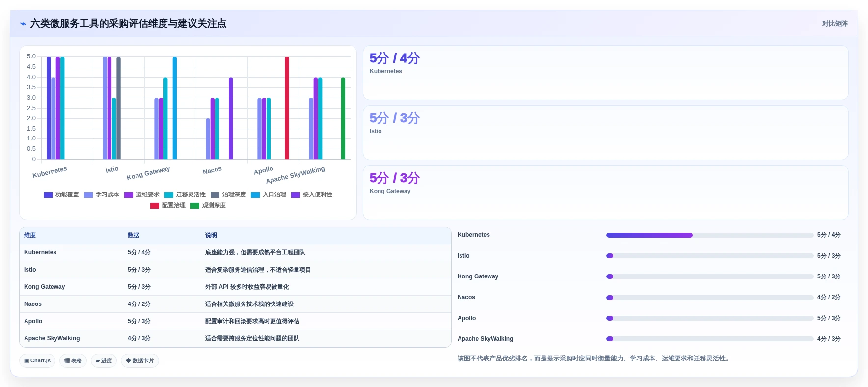Click the Apache SkyWalking progress bar
Viewport: 868px width, 387px height.
coord(709,339)
